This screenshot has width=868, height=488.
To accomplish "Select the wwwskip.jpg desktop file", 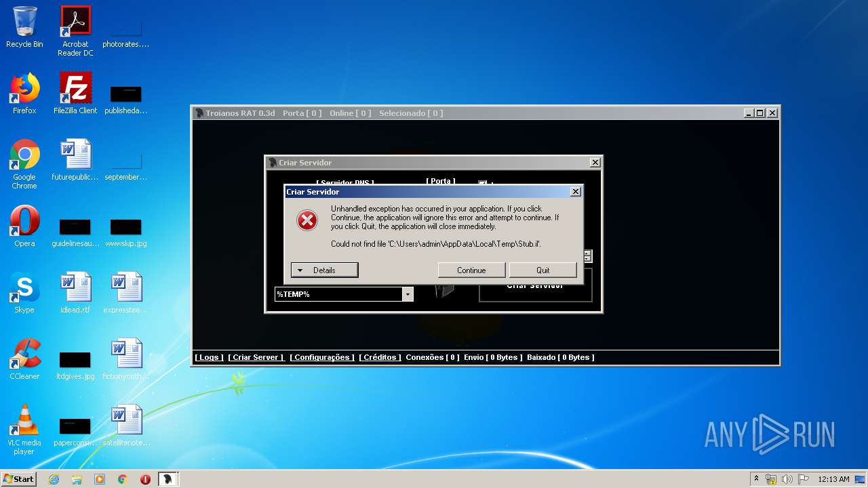I will point(126,232).
